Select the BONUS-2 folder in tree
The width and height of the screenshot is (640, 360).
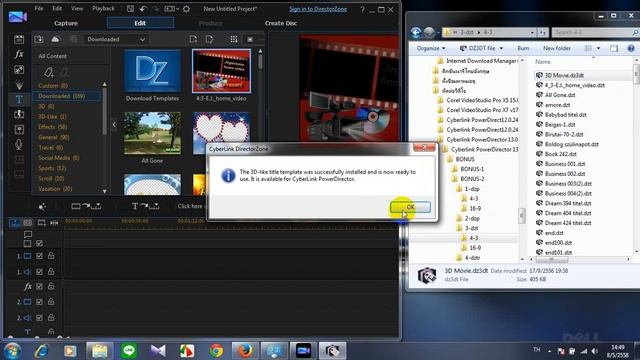[x=472, y=179]
